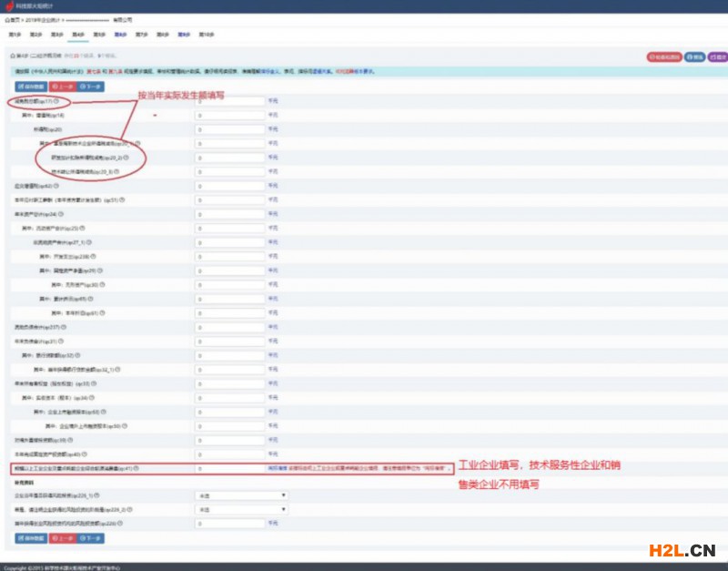Click help icon next to qc40 label
Screen dimensions: 728x571
click(x=85, y=454)
